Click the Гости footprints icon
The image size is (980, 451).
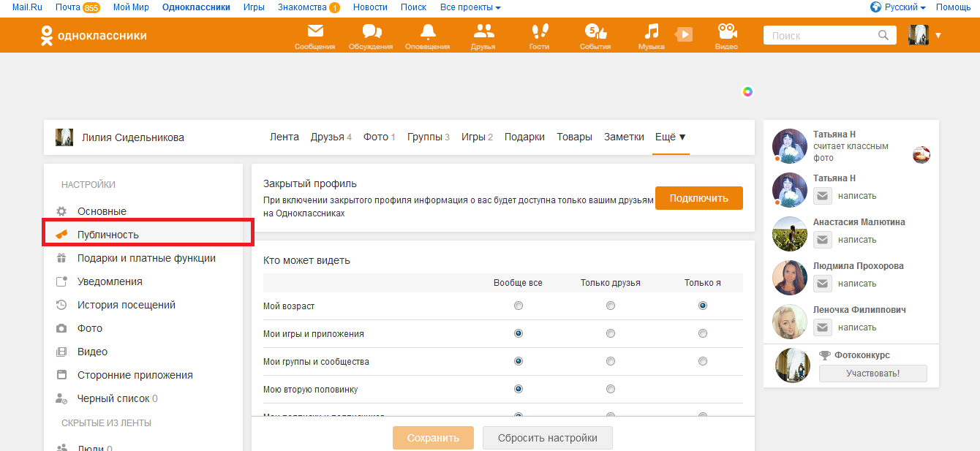pos(539,32)
